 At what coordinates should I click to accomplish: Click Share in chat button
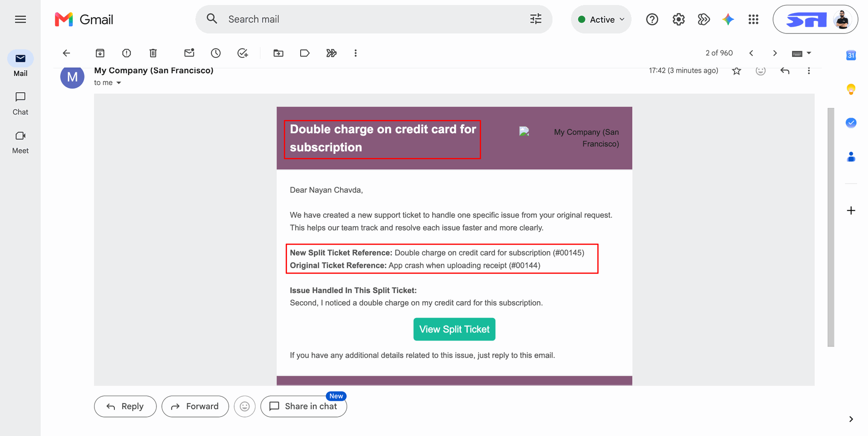coord(304,407)
